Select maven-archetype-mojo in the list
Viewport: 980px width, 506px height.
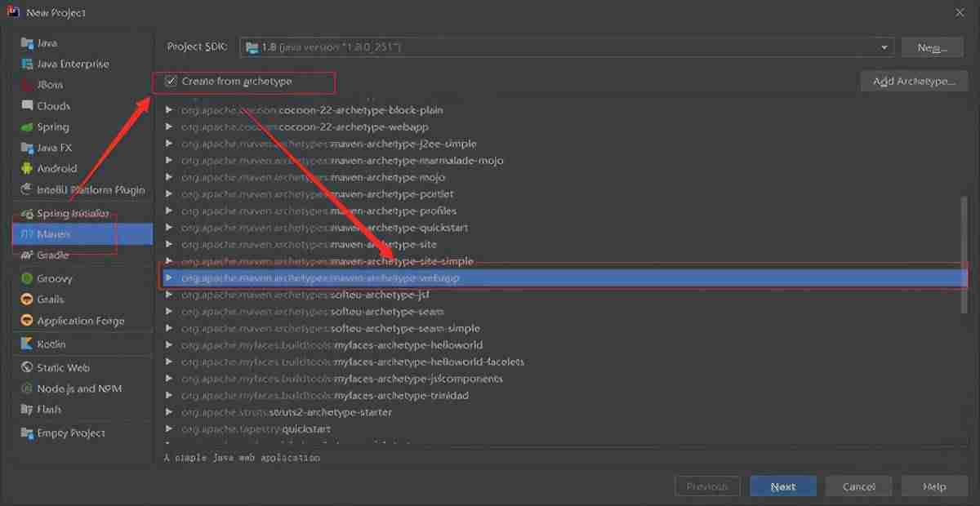563,178
